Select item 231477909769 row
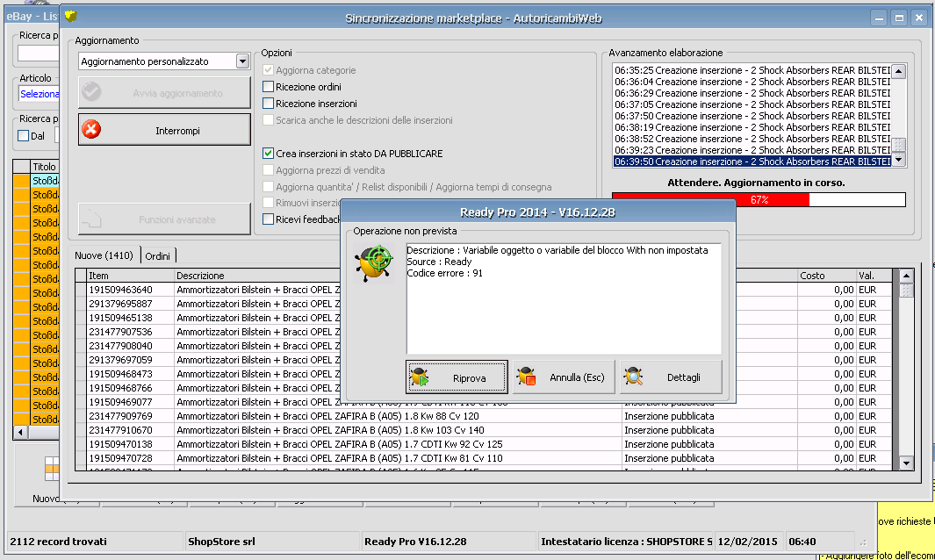This screenshot has height=560, width=935. (483, 416)
